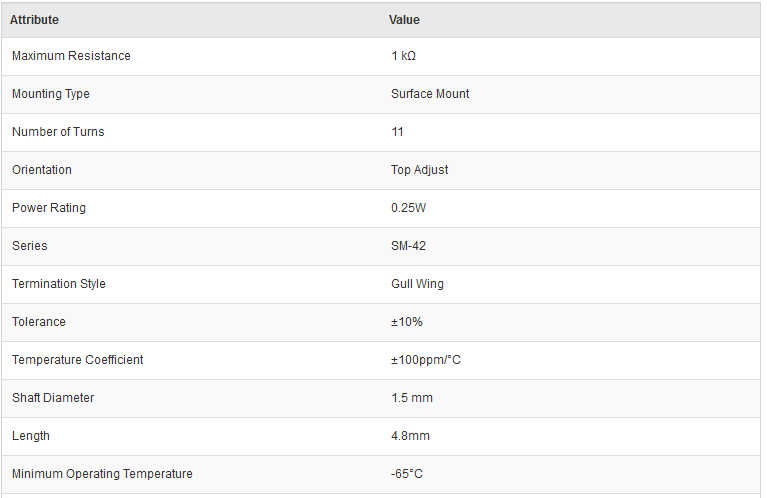The height and width of the screenshot is (498, 767).
Task: Click the Orientation attribute label
Action: coord(42,170)
